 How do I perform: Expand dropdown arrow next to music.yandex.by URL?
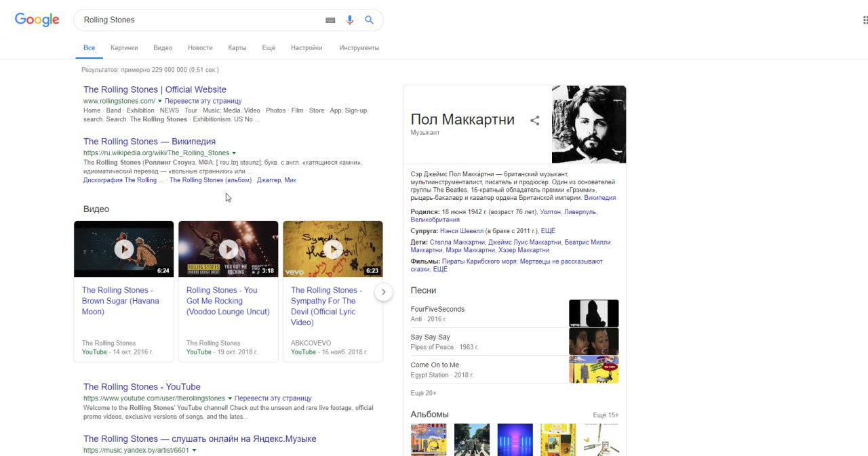click(x=194, y=451)
